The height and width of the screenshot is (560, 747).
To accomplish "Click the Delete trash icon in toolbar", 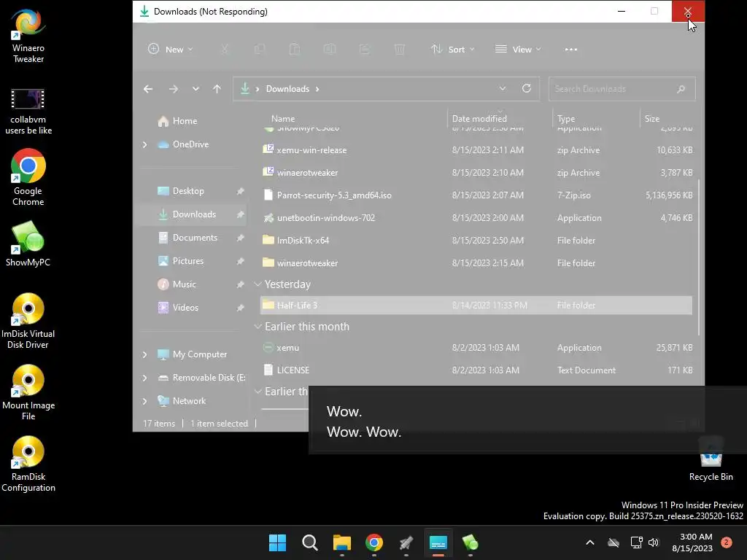I will (x=400, y=49).
